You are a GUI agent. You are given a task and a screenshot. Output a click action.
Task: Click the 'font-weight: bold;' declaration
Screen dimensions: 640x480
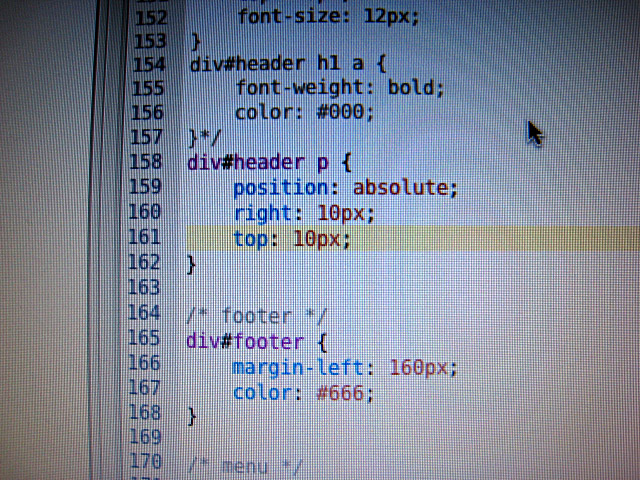pyautogui.click(x=340, y=88)
